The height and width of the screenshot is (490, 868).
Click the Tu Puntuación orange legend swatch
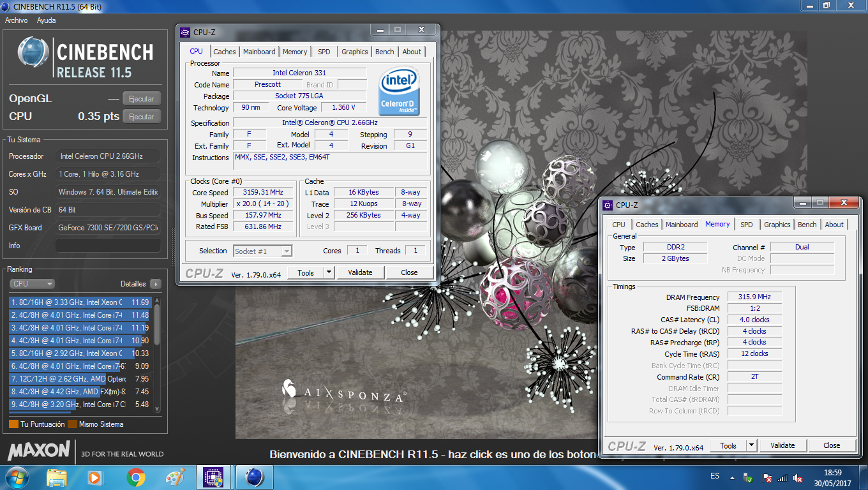click(13, 424)
